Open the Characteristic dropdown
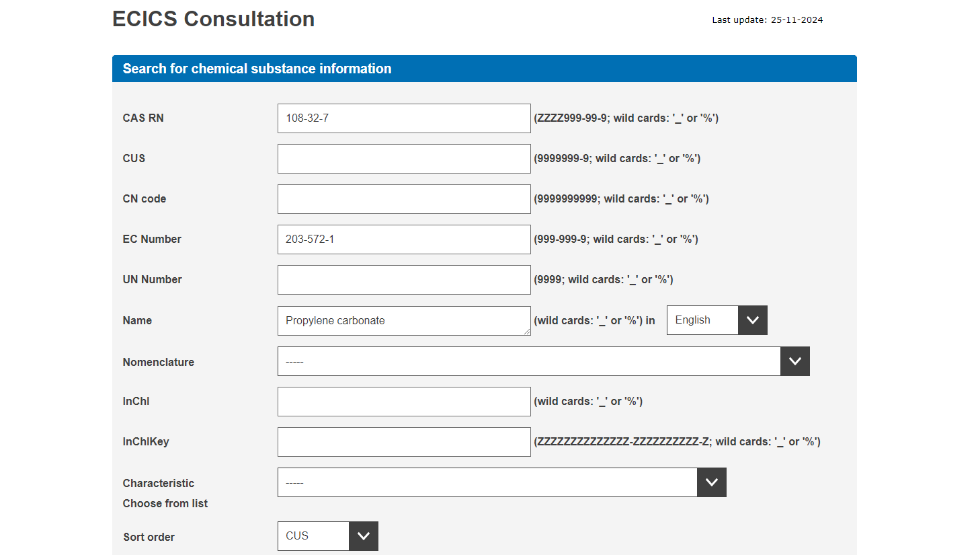The height and width of the screenshot is (555, 980). pos(501,482)
